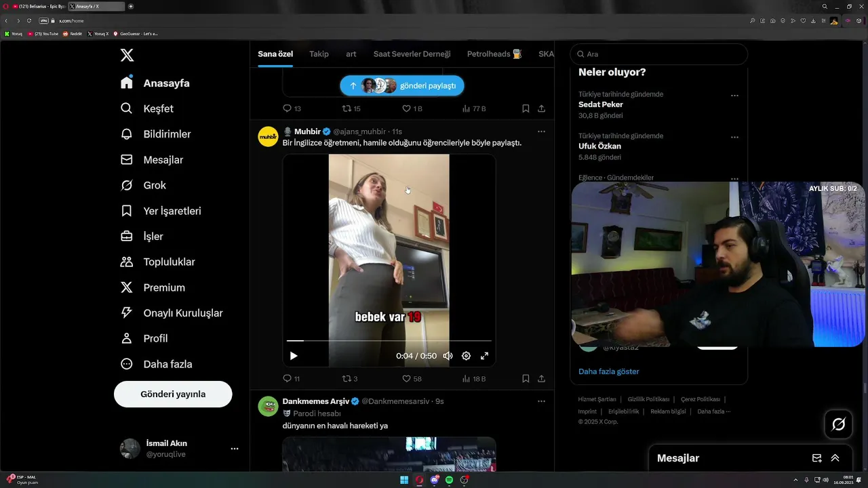Image resolution: width=868 pixels, height=488 pixels.
Task: Reply to Muhbir post with 11 comments
Action: point(291,379)
